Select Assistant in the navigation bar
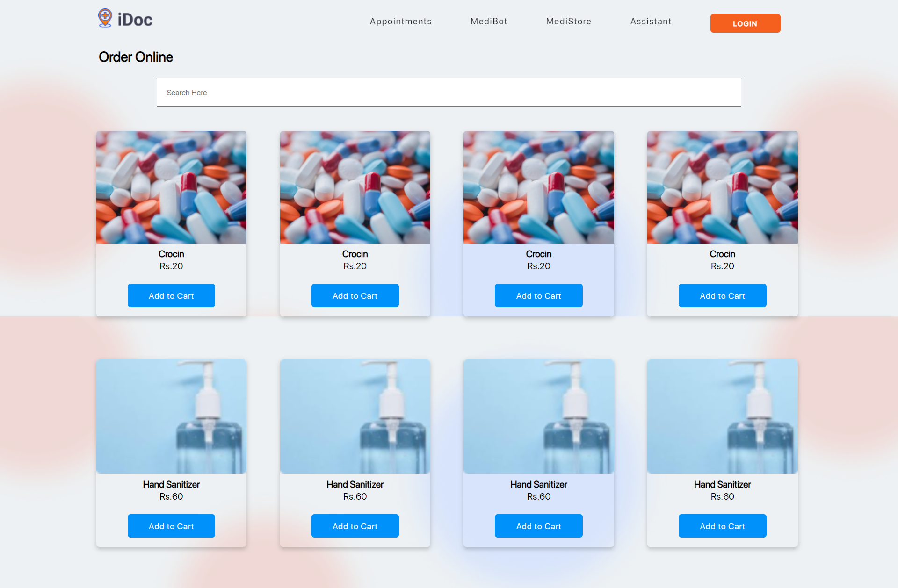Image resolution: width=898 pixels, height=588 pixels. tap(650, 22)
